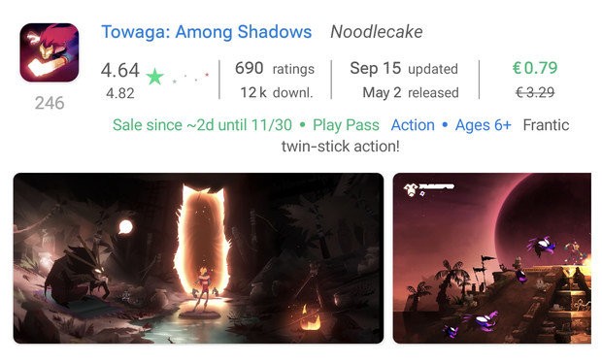Click the green rating star
The height and width of the screenshot is (364, 602).
154,77
